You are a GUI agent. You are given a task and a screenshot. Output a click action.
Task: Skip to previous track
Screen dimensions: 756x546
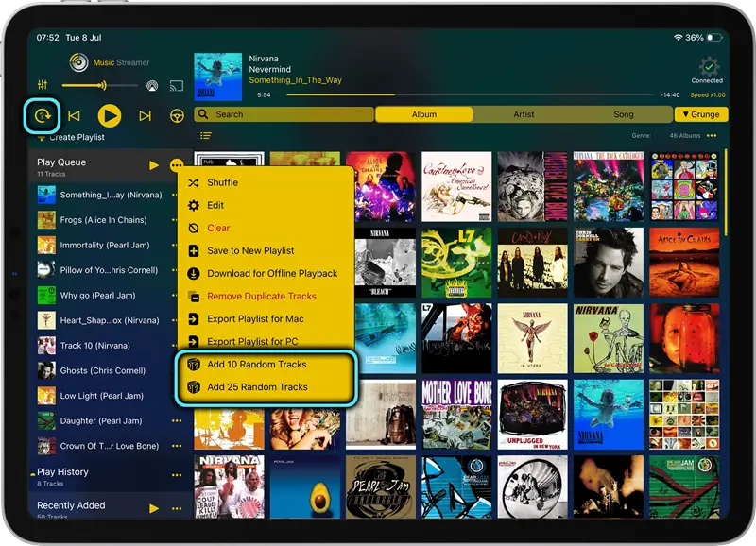(75, 115)
